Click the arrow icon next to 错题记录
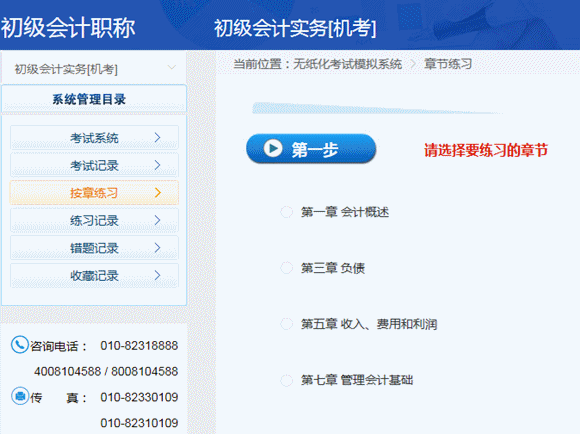Viewport: 580px width, 434px height. 158,248
